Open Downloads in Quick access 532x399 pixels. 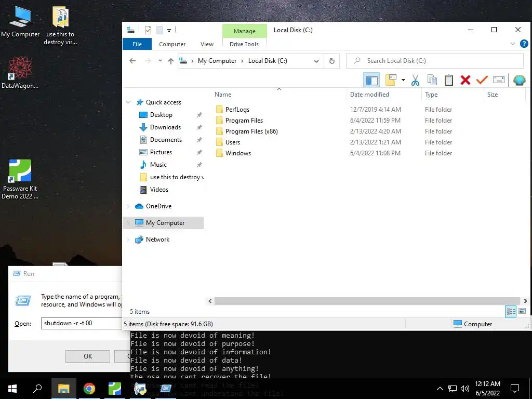coord(165,127)
